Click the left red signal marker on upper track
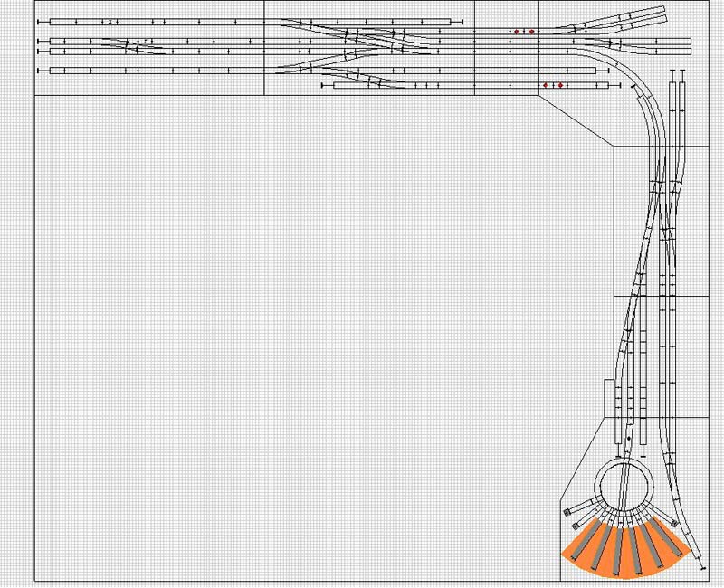724x588 pixels. [x=517, y=32]
